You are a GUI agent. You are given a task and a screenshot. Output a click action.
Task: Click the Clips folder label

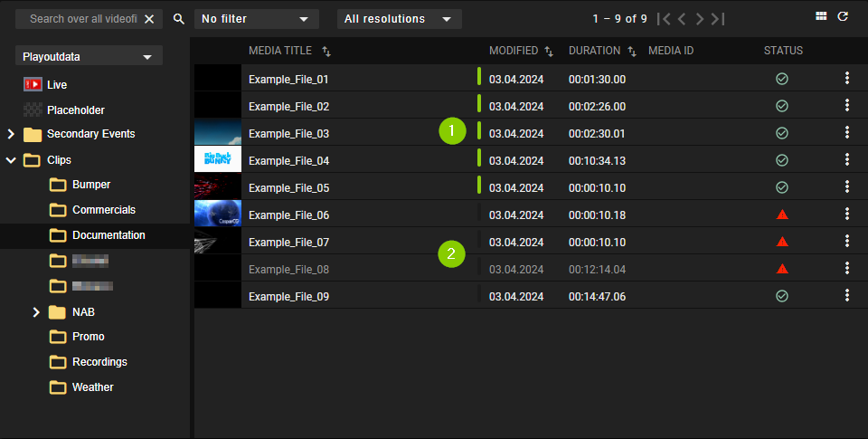pos(59,160)
